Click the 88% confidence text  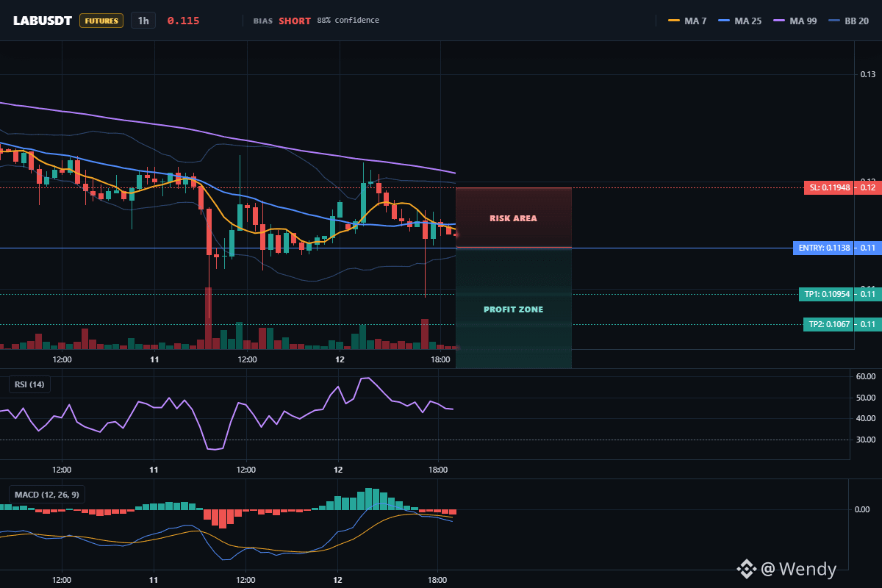tap(348, 21)
